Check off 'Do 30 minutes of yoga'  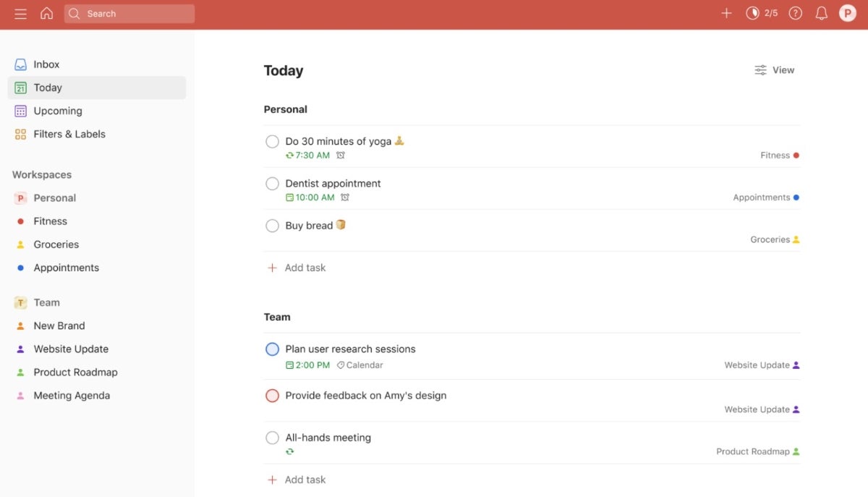[272, 141]
